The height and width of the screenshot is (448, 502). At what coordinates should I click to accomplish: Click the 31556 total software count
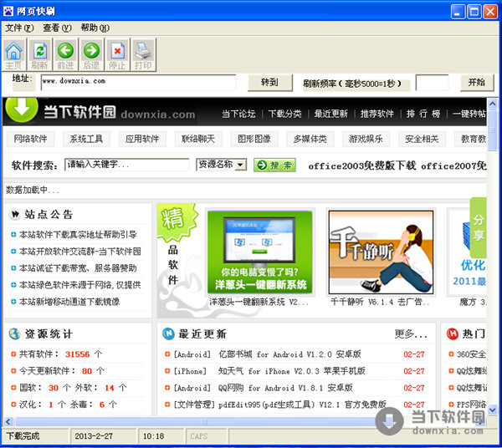78,354
